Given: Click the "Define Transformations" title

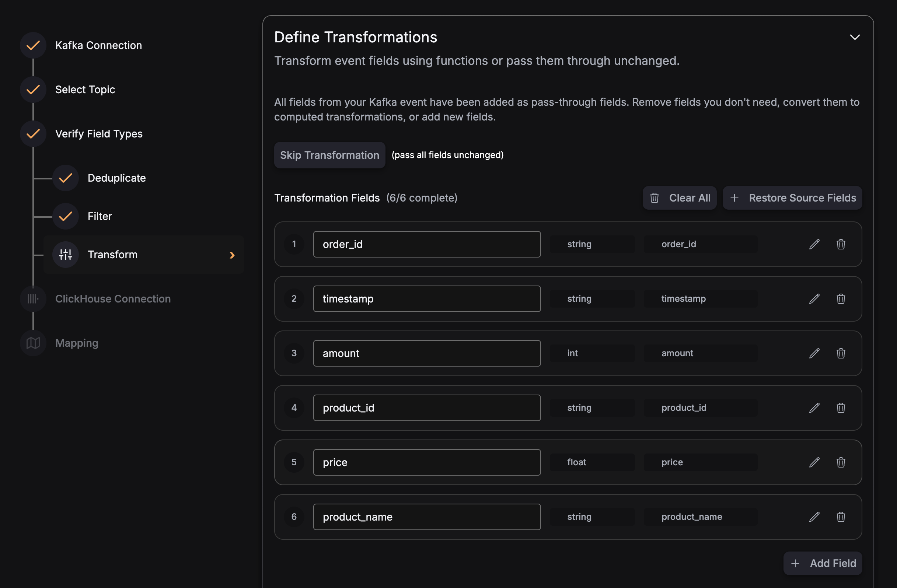Looking at the screenshot, I should point(355,37).
